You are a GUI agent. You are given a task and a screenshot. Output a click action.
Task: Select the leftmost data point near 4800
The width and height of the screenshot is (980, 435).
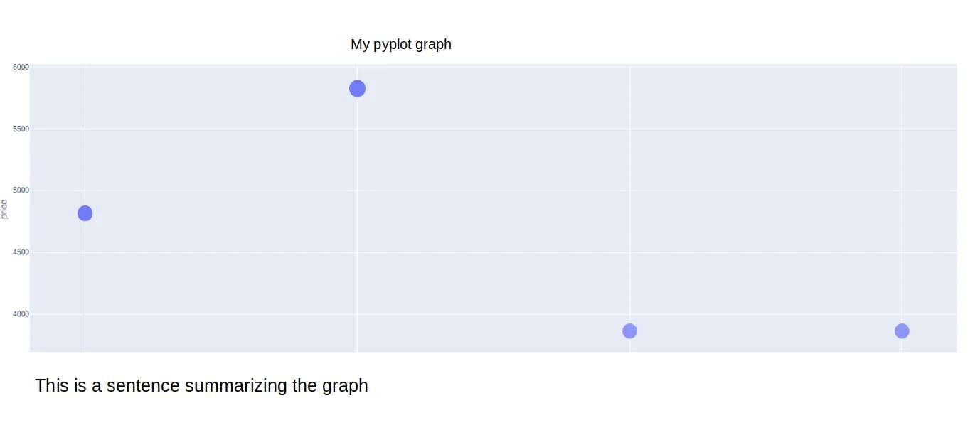[x=85, y=213]
